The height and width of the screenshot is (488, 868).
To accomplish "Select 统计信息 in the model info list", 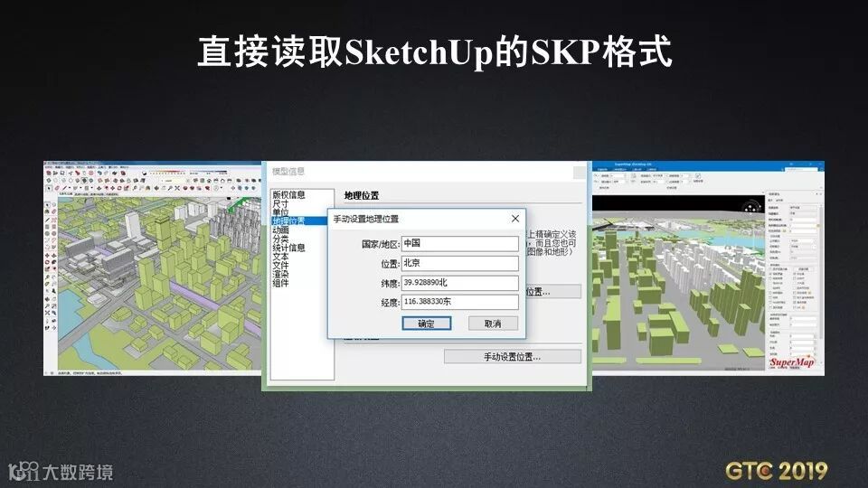I will 288,248.
